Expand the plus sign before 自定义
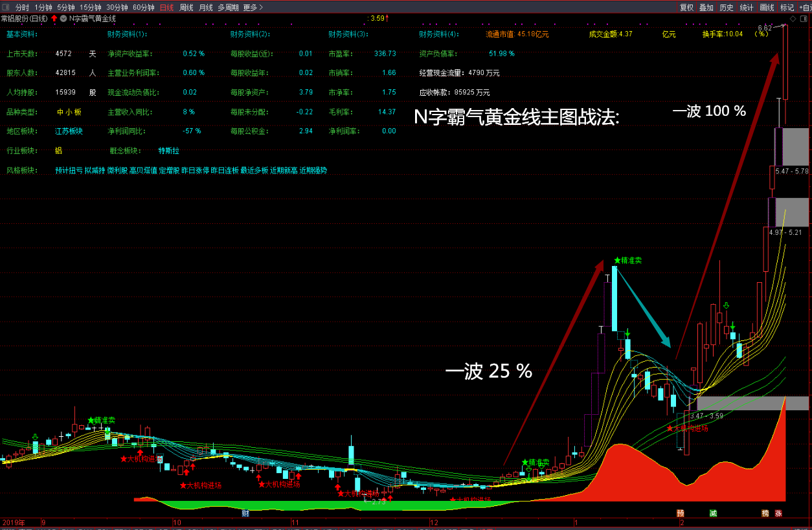This screenshot has width=812, height=530. (800, 8)
